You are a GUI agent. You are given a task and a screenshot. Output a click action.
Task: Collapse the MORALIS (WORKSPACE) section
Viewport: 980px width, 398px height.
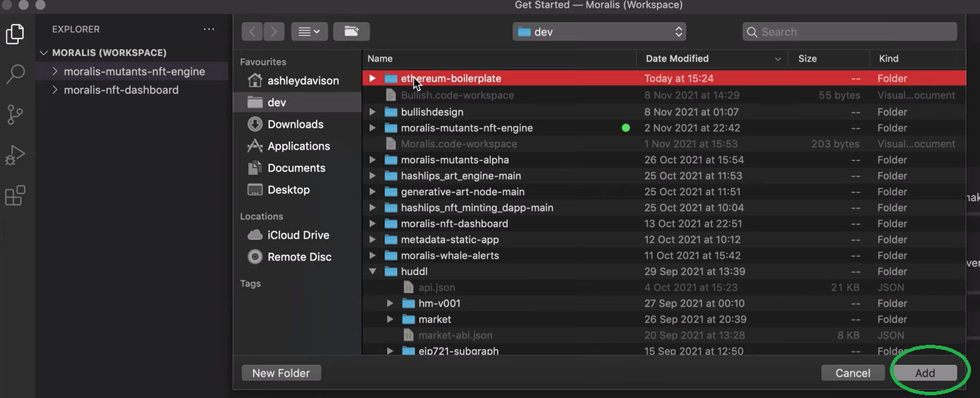click(44, 52)
